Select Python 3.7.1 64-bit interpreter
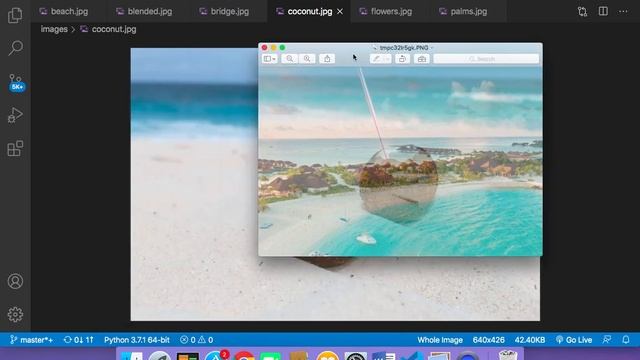 [x=136, y=340]
